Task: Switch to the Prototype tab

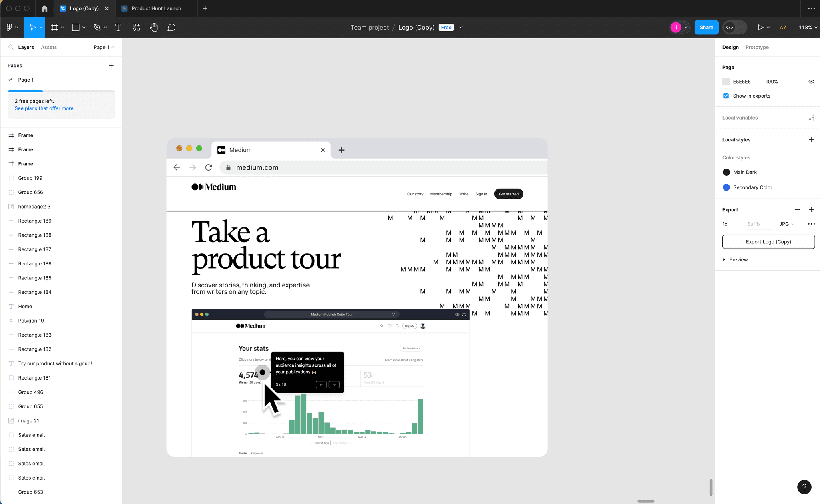Action: pos(757,47)
